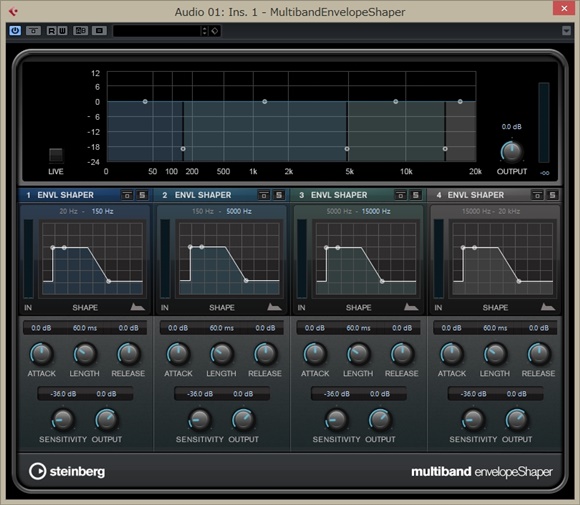Click band 1 OUTPUT knob

pos(107,420)
